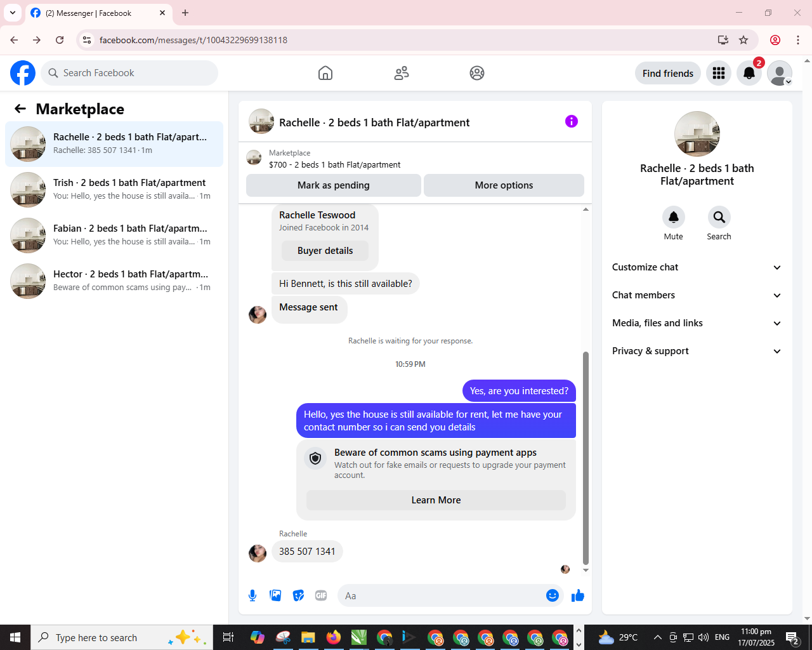The height and width of the screenshot is (650, 812).
Task: Open notifications bell with 2 badge
Action: click(x=749, y=73)
